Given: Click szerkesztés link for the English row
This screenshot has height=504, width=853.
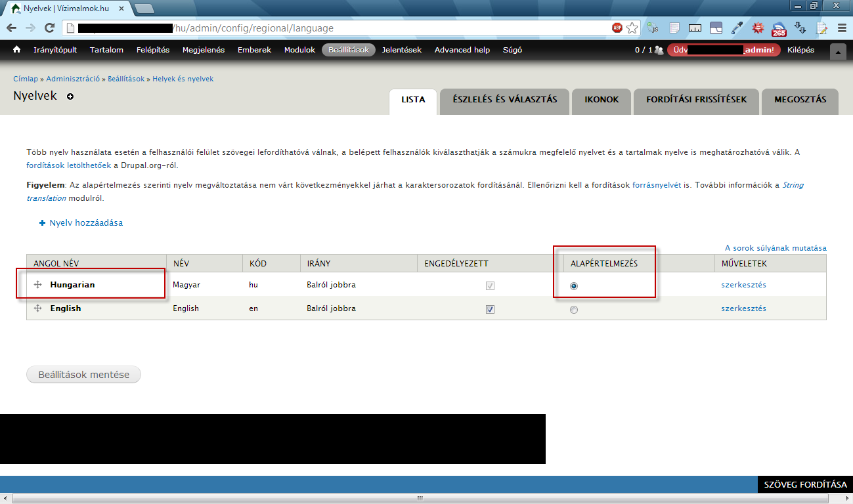Looking at the screenshot, I should tap(743, 308).
